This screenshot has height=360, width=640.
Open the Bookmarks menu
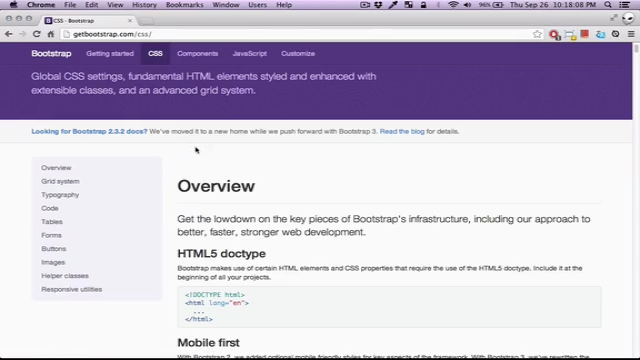click(x=184, y=5)
